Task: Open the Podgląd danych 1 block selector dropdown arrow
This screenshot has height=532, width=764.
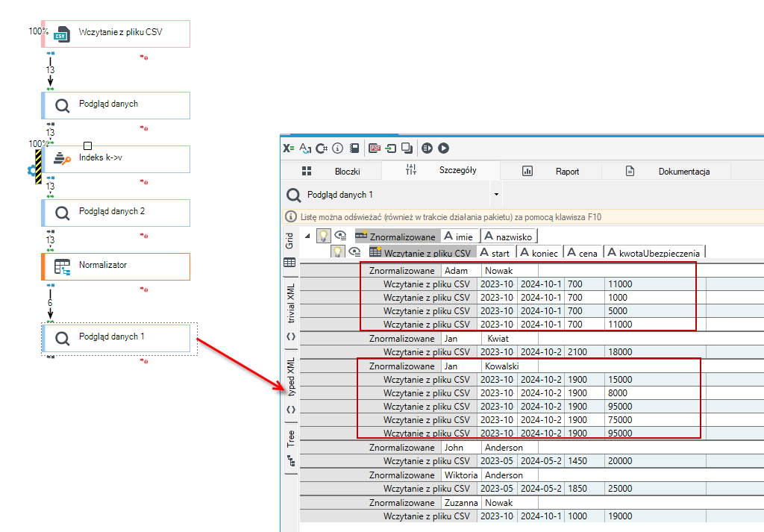Action: (496, 195)
